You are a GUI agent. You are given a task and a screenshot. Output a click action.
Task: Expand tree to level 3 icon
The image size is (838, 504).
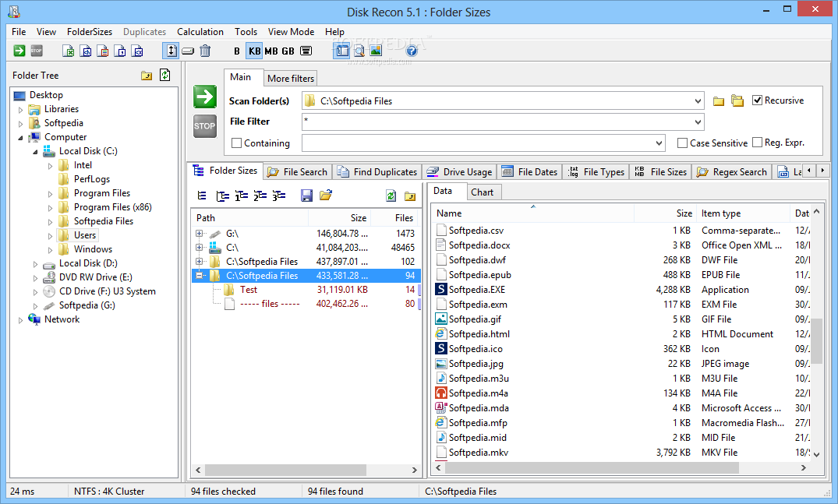[278, 196]
